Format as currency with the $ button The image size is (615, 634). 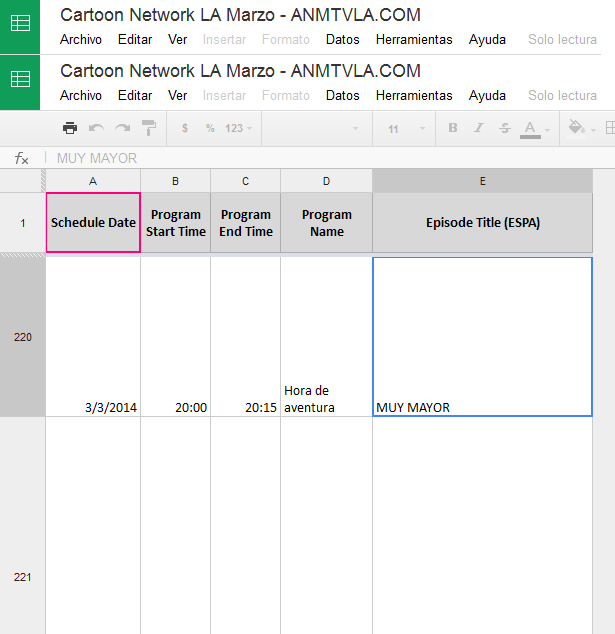coord(185,128)
